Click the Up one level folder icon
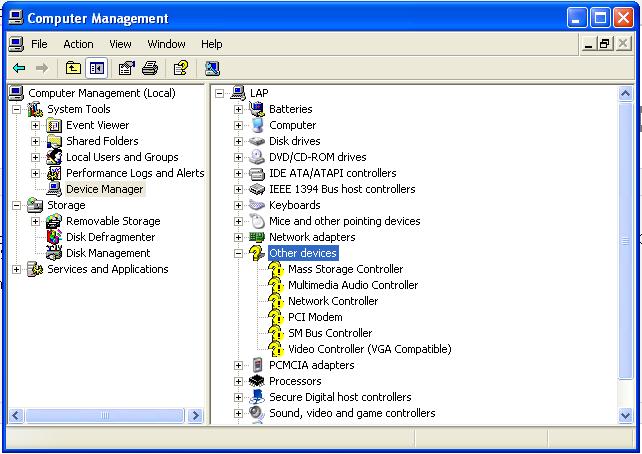 click(73, 68)
